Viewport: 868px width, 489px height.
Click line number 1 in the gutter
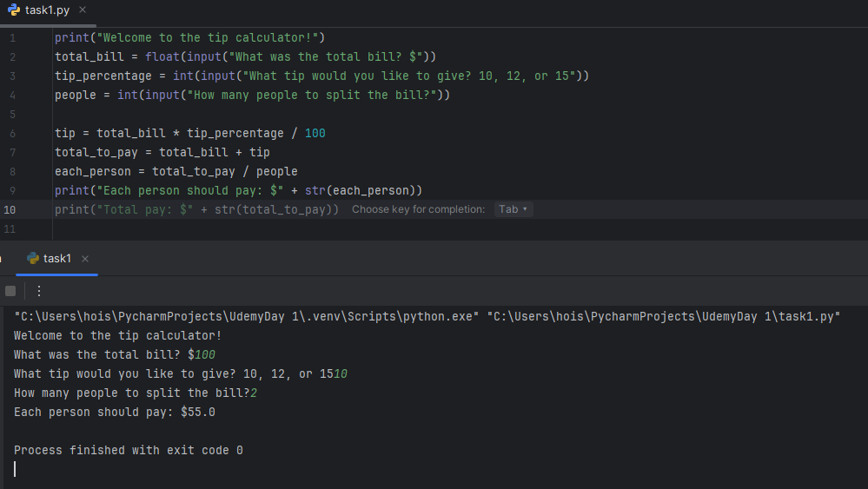tap(12, 38)
